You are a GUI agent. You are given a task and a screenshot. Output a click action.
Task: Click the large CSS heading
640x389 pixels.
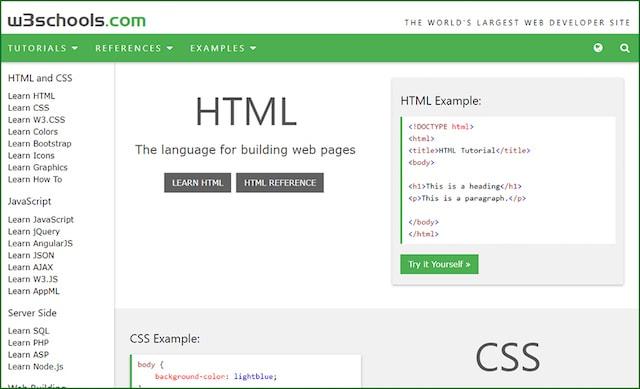508,357
